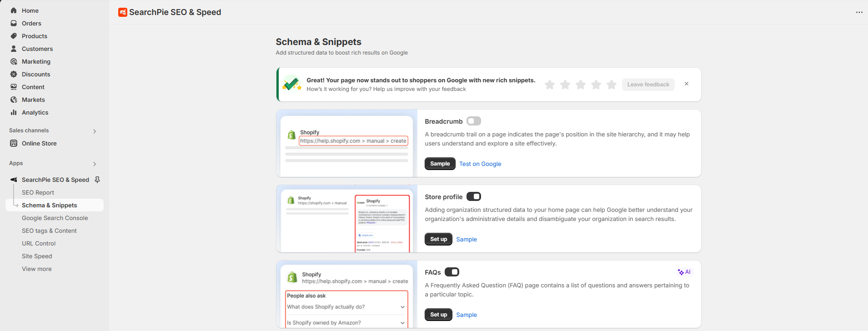This screenshot has height=331, width=868.
Task: Click the Customers person icon
Action: pos(14,49)
